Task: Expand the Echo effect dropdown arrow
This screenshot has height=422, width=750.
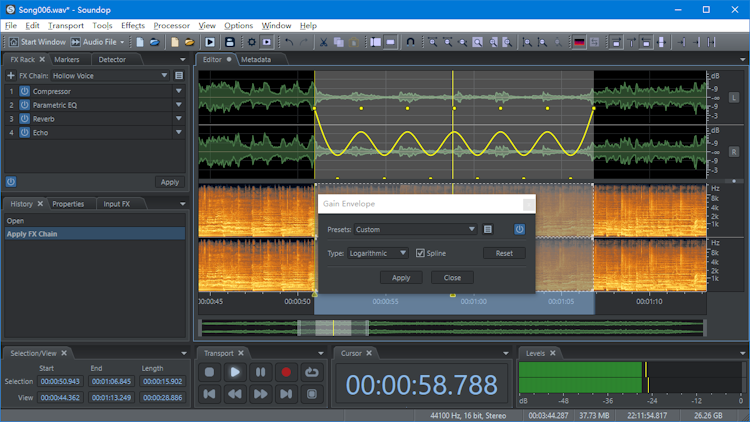Action: tap(180, 132)
